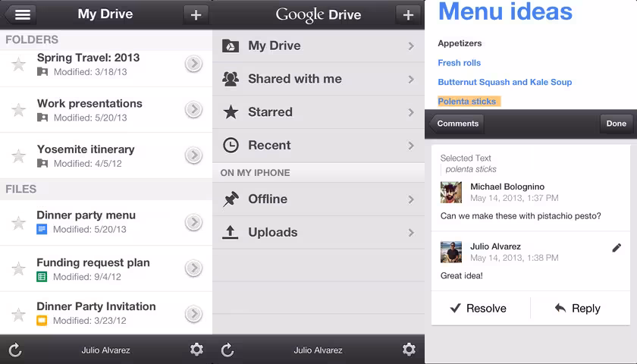Tap the chevron on the Recent row
Viewport: 637px width, 364px height.
click(411, 146)
